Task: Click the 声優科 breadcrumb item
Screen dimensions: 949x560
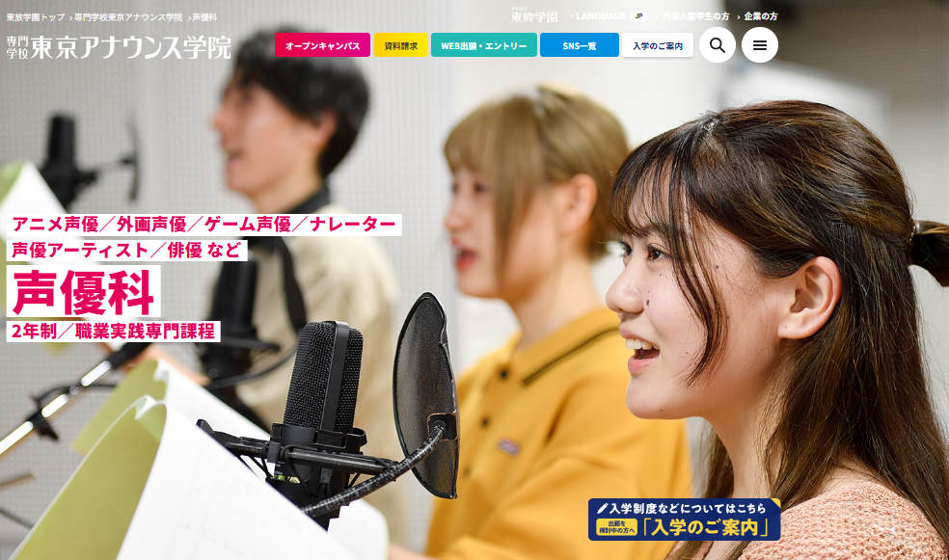Action: [x=204, y=17]
